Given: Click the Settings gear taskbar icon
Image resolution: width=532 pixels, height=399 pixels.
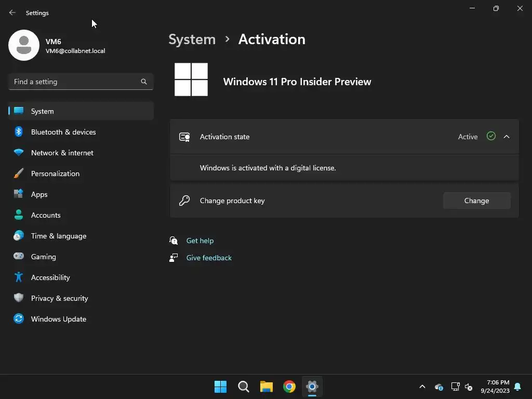Looking at the screenshot, I should [x=312, y=387].
